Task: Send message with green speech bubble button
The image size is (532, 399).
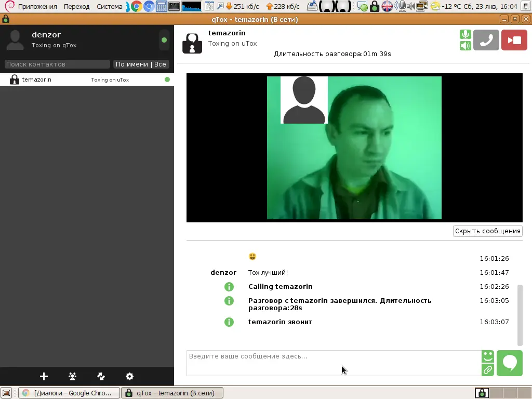Action: (x=509, y=363)
